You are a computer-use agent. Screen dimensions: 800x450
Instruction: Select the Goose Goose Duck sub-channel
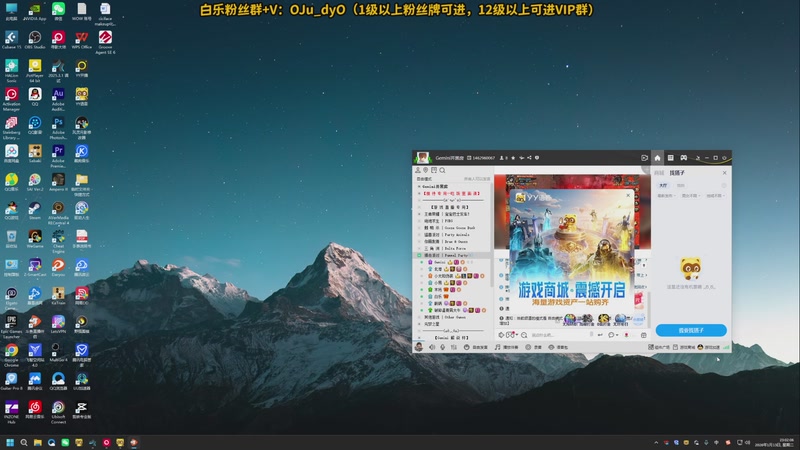point(453,228)
